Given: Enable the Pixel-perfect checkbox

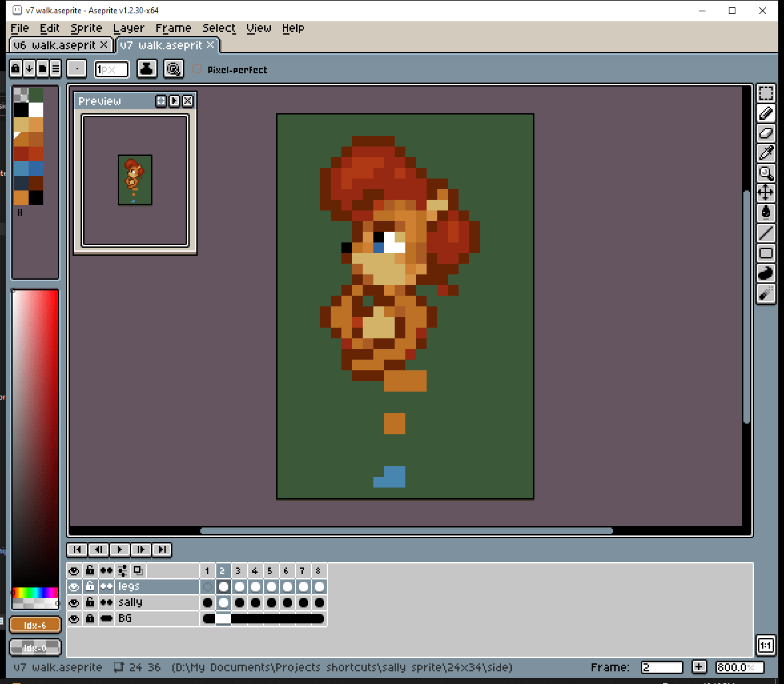Looking at the screenshot, I should coord(197,69).
